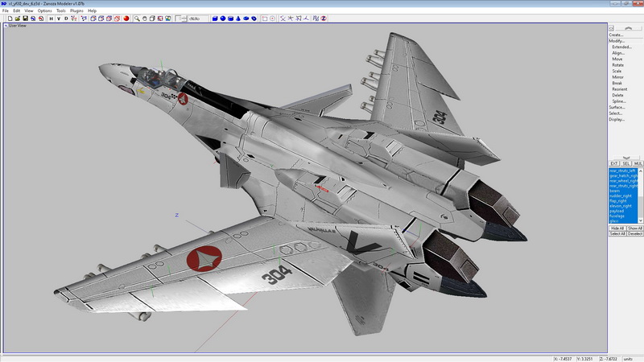This screenshot has width=644, height=362.
Task: Open the Help menu
Action: (93, 10)
